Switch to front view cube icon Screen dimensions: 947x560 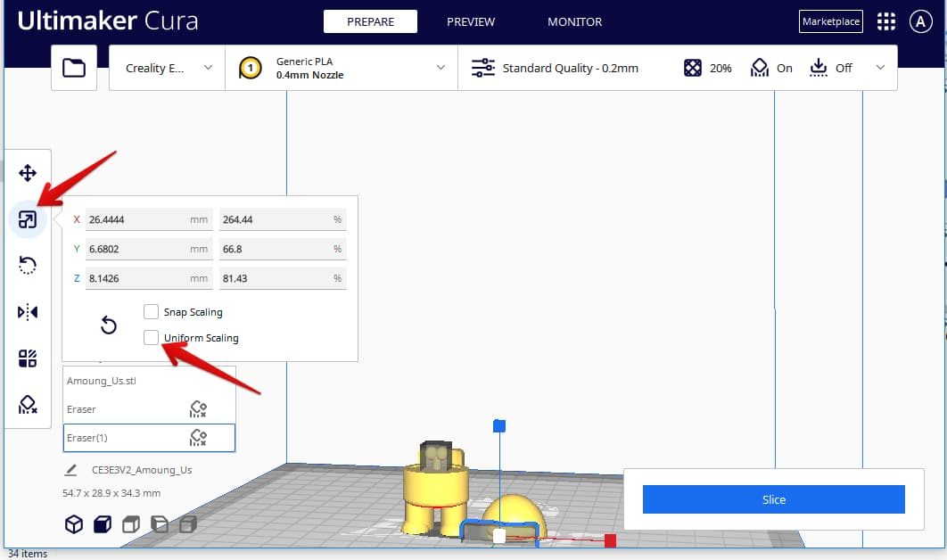point(103,523)
